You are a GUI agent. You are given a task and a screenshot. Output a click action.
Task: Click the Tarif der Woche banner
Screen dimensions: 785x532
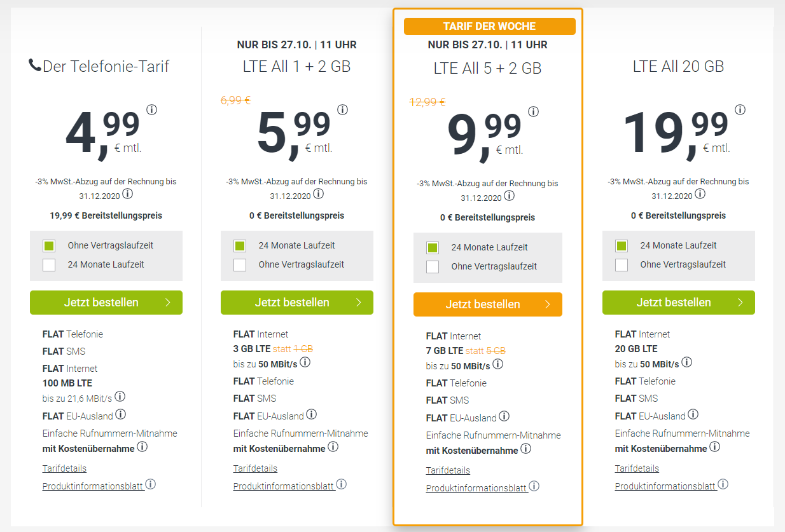(489, 26)
